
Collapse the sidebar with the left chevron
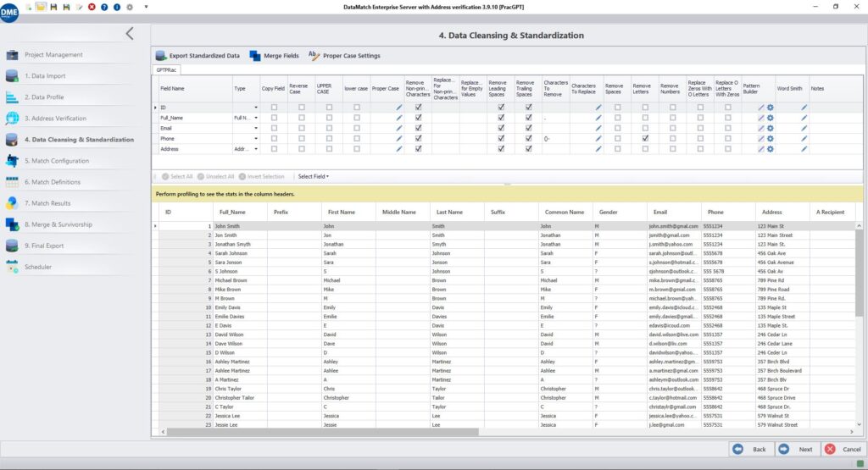pos(129,34)
